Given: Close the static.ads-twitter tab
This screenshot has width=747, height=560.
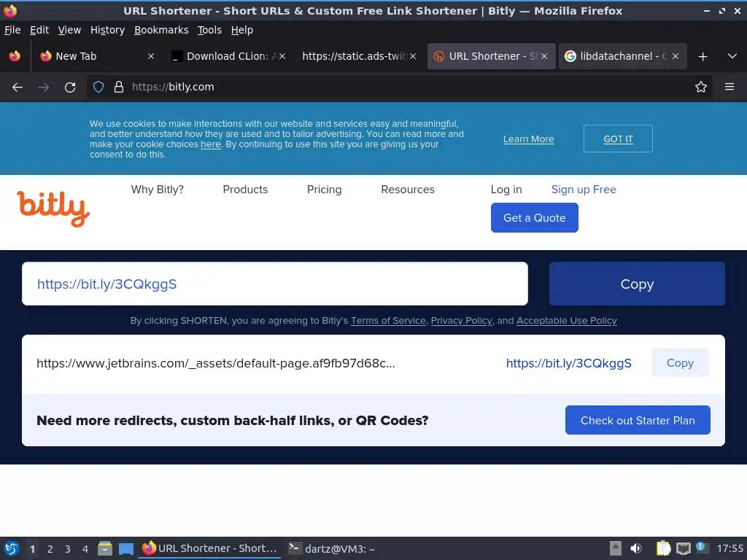Looking at the screenshot, I should pos(413,56).
